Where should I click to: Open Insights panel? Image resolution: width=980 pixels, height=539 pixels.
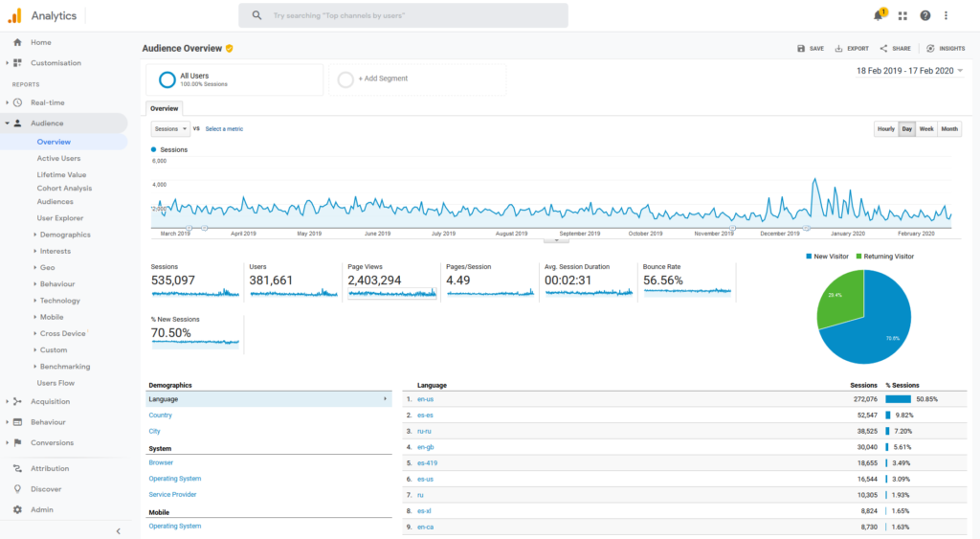pyautogui.click(x=946, y=48)
